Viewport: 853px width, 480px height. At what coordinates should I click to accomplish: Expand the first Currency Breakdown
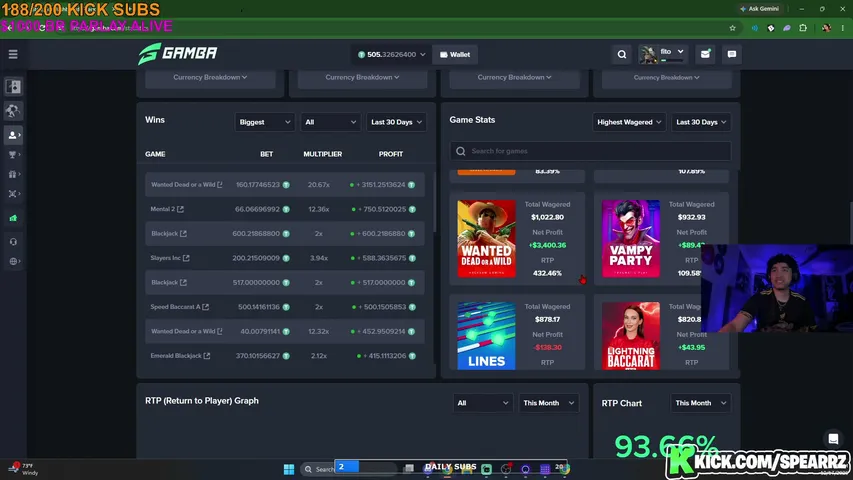(210, 77)
